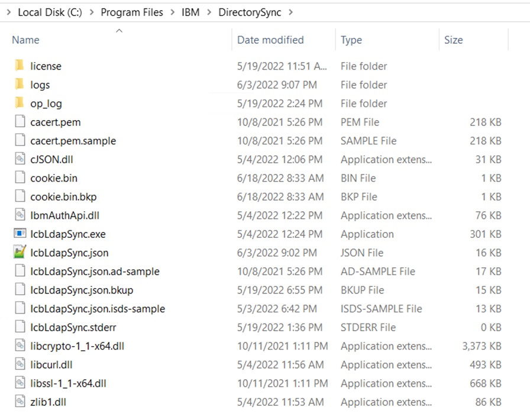Image resolution: width=530 pixels, height=420 pixels.
Task: Sort by Date modified column header
Action: [270, 40]
